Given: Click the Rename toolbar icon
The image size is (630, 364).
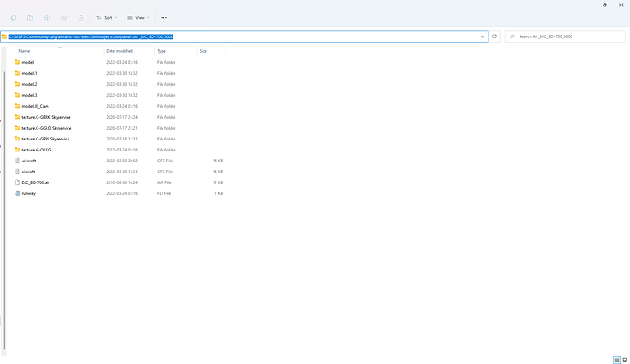Looking at the screenshot, I should (47, 17).
